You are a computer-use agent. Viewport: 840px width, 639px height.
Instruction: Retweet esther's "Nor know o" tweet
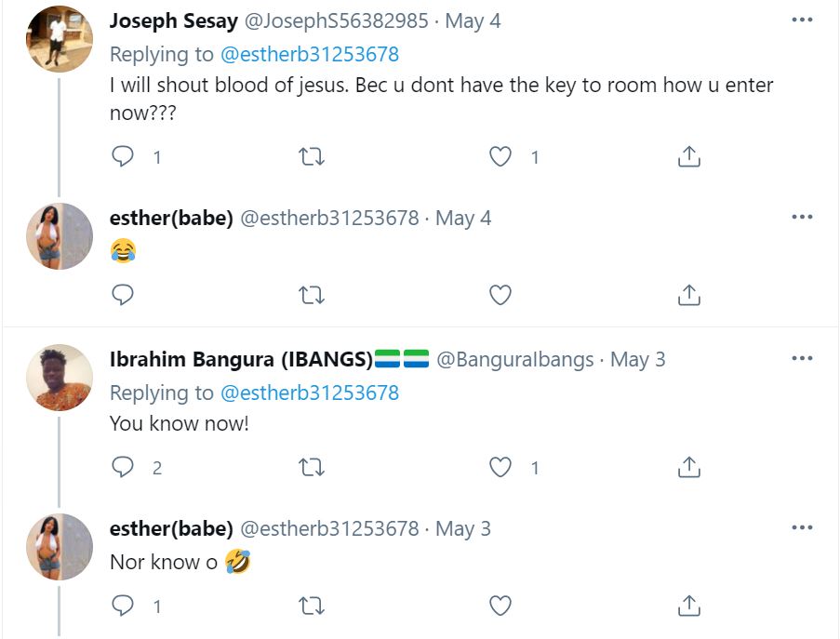(312, 606)
